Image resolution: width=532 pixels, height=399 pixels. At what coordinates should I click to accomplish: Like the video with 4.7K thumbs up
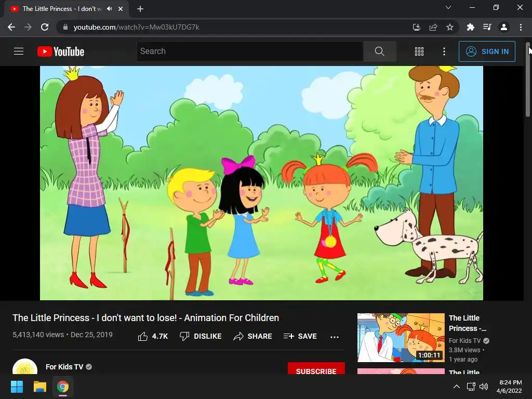tap(153, 336)
